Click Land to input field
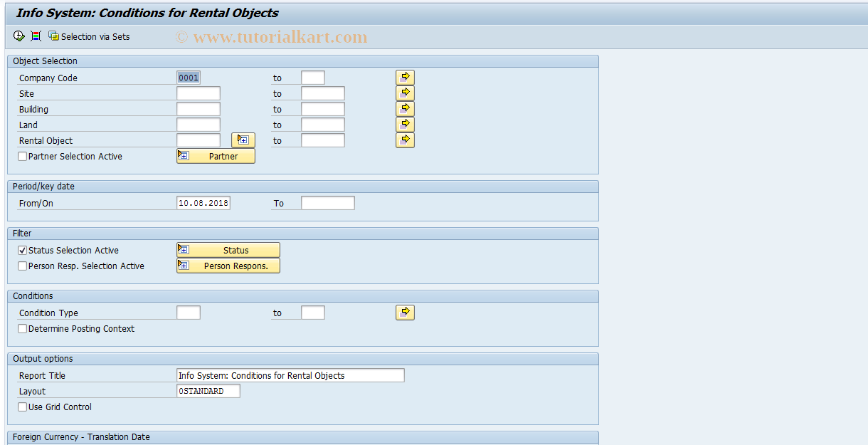 323,125
